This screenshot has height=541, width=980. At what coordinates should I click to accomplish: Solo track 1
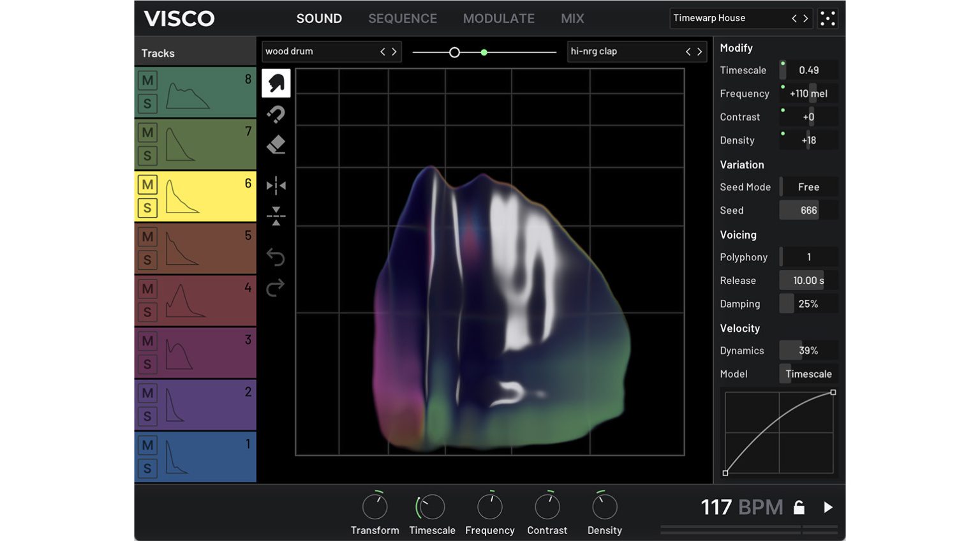click(147, 468)
